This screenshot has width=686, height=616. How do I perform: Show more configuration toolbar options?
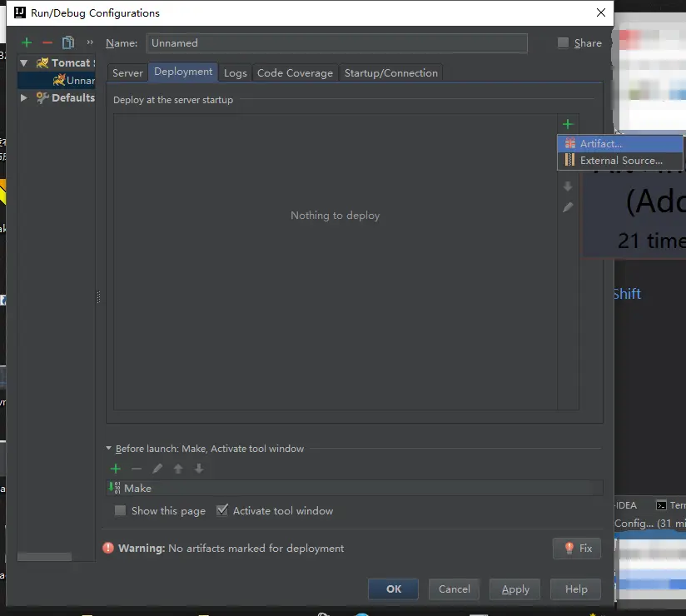click(x=90, y=42)
